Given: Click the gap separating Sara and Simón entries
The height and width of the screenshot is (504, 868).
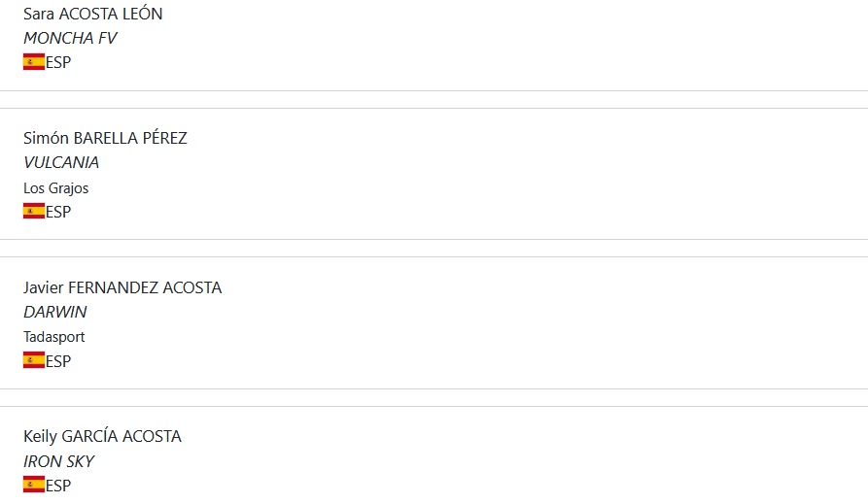Looking at the screenshot, I should point(434,99).
